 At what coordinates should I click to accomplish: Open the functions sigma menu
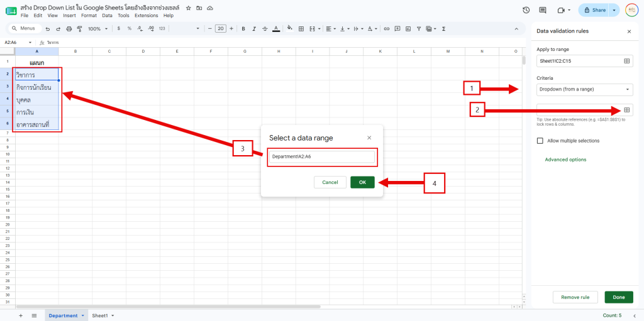coord(443,29)
